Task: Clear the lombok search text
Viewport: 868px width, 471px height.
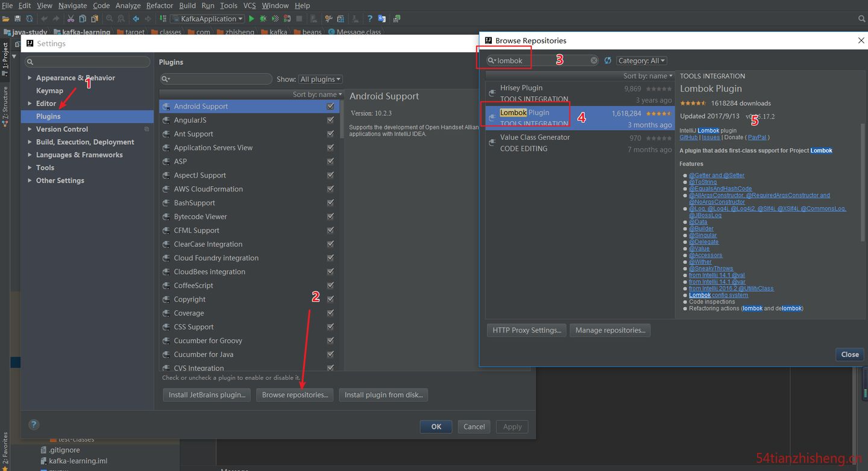Action: pyautogui.click(x=594, y=60)
